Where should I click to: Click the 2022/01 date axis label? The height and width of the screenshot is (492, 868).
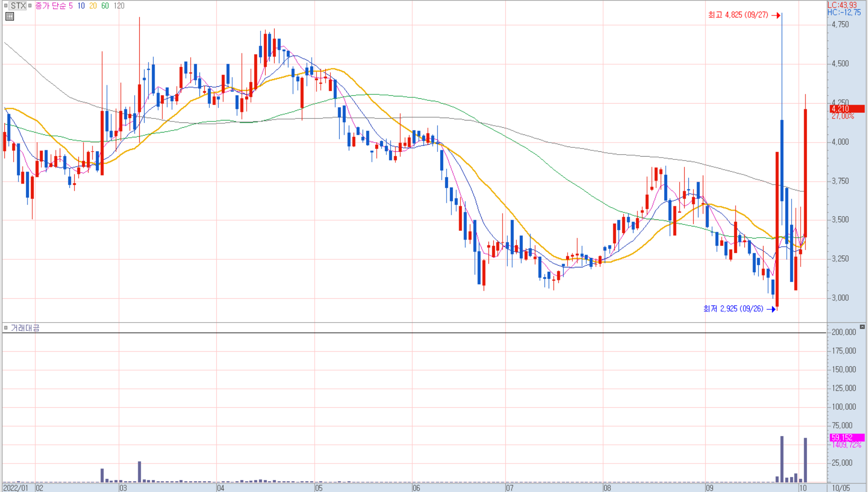pos(15,488)
